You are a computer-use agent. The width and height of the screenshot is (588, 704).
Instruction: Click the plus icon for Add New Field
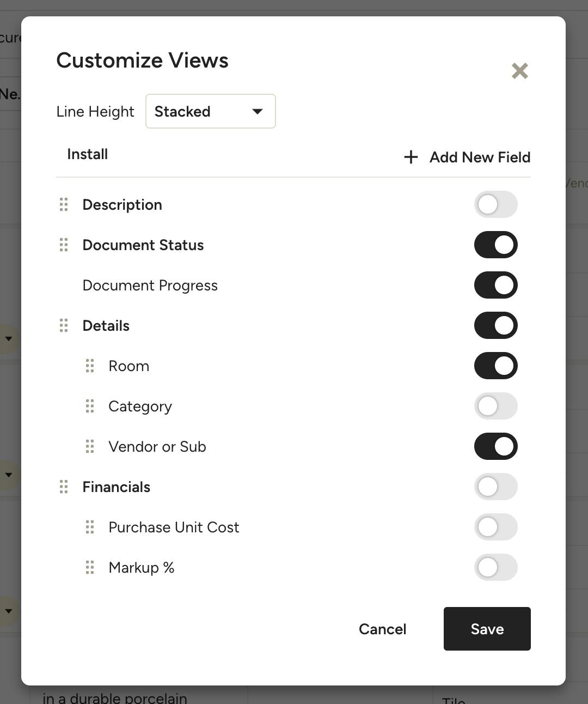click(411, 157)
